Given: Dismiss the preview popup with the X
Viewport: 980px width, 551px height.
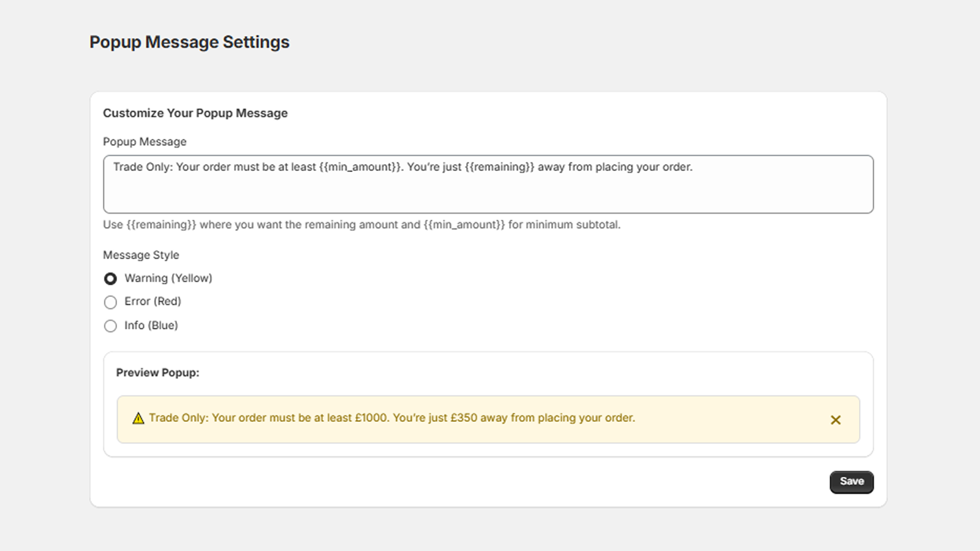Looking at the screenshot, I should 835,420.
